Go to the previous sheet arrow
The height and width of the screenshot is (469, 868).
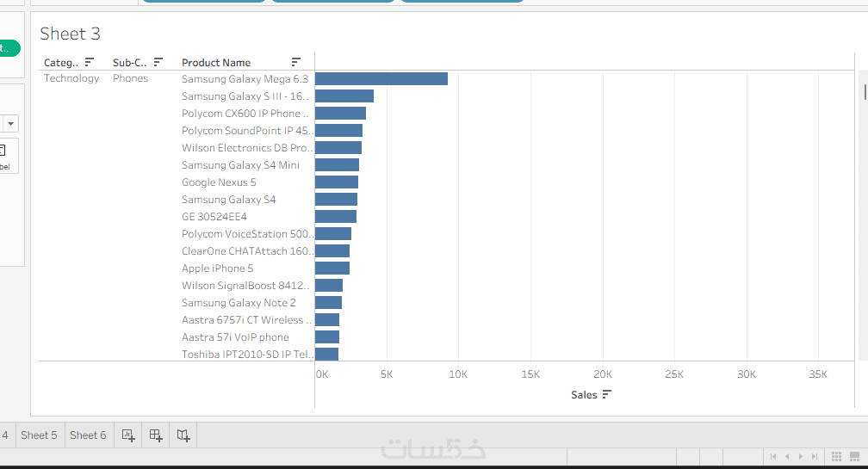[787, 456]
